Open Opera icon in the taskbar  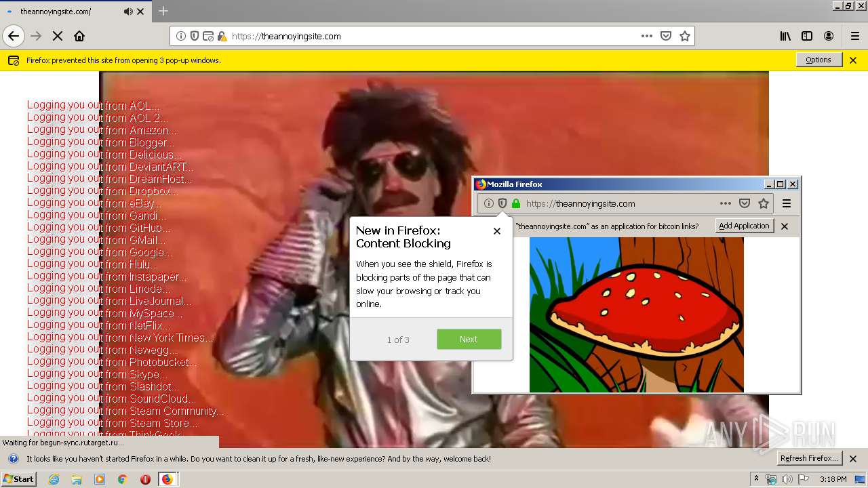pos(145,479)
